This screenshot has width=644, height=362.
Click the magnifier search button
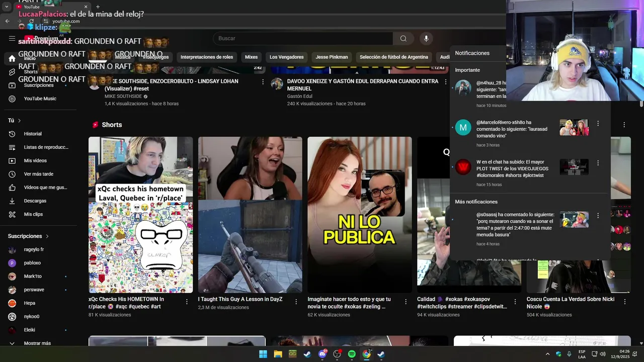(404, 39)
